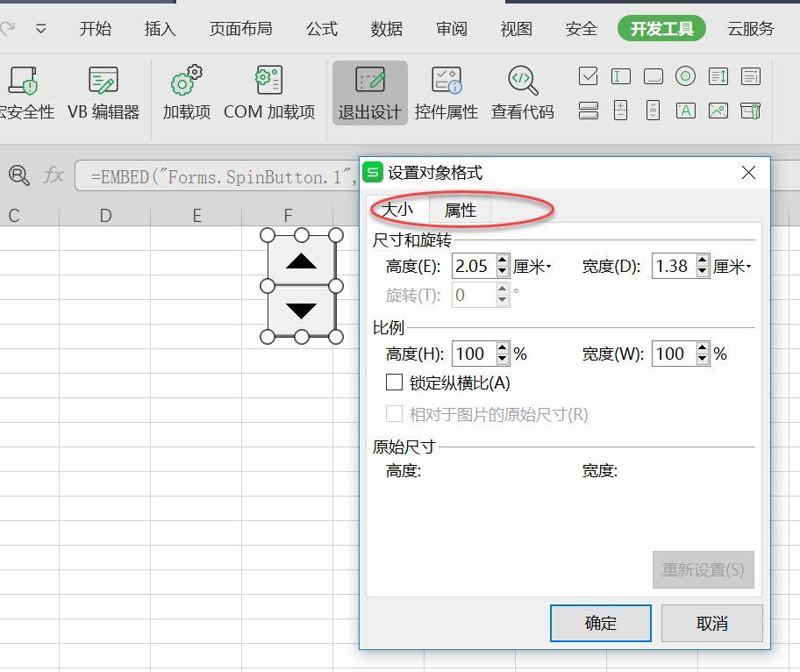Open the other controls toolbox icon
This screenshot has width=800, height=672.
pos(751,111)
